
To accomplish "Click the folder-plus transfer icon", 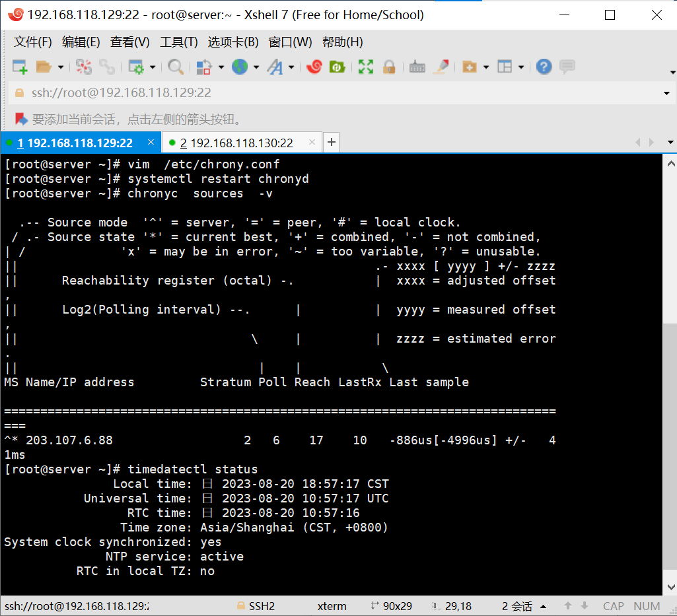I will 470,67.
